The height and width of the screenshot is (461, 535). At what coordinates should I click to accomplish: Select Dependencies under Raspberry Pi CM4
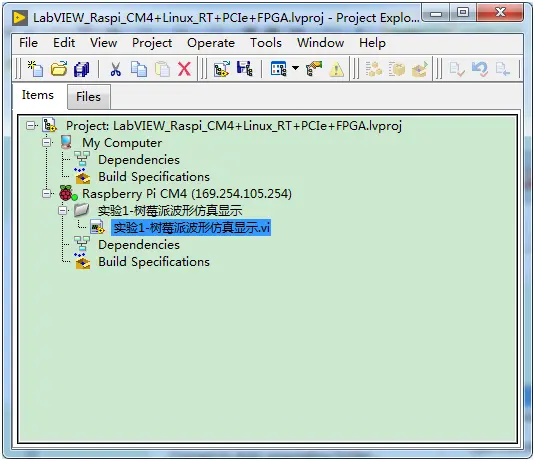point(139,245)
